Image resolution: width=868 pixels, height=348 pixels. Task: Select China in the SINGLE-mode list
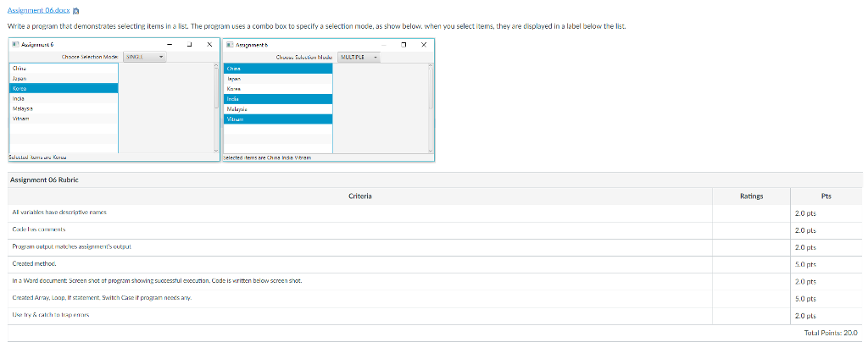(x=64, y=69)
